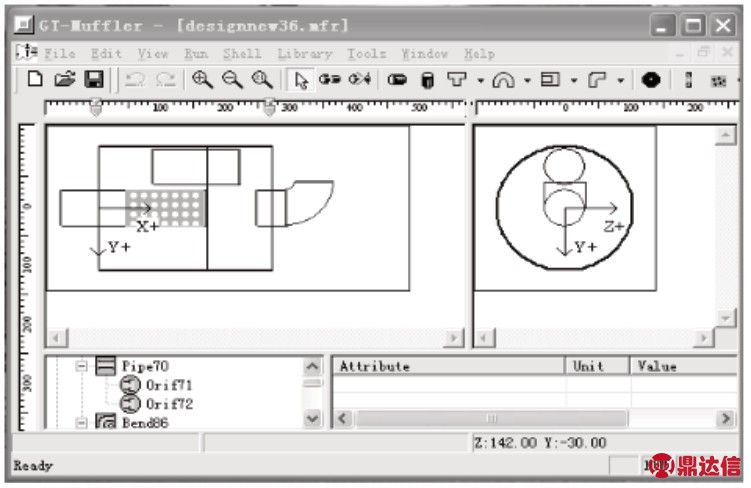Click the attribute table scroll left arrow
The width and height of the screenshot is (751, 488).
point(343,419)
